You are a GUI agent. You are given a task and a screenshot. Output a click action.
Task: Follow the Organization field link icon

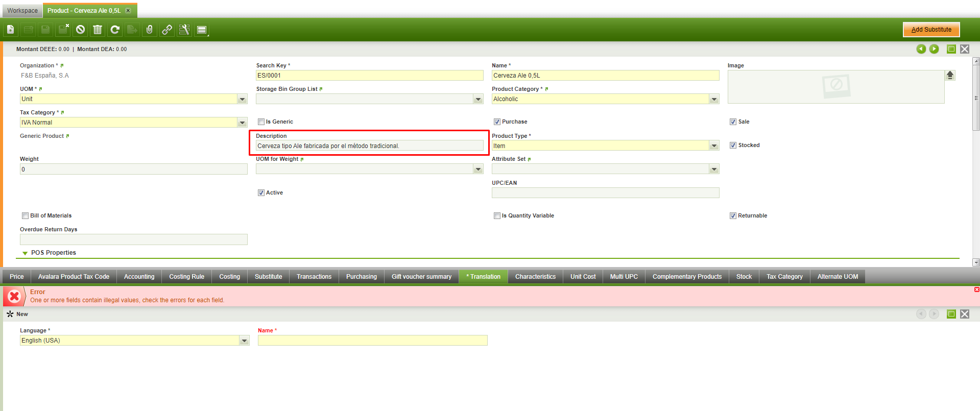62,66
